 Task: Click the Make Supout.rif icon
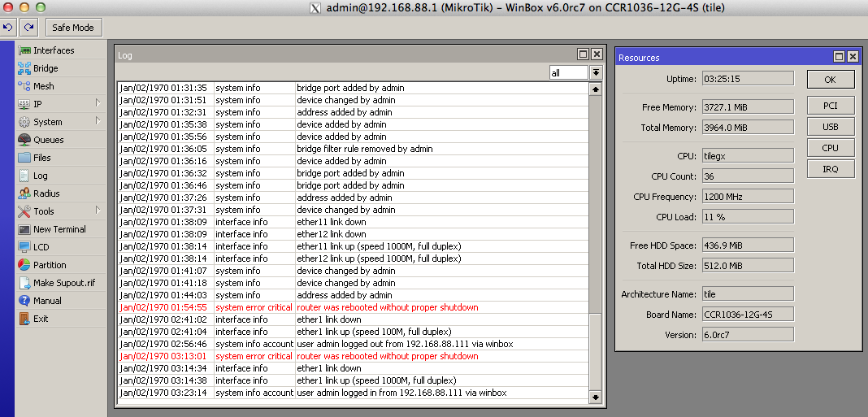pyautogui.click(x=24, y=283)
